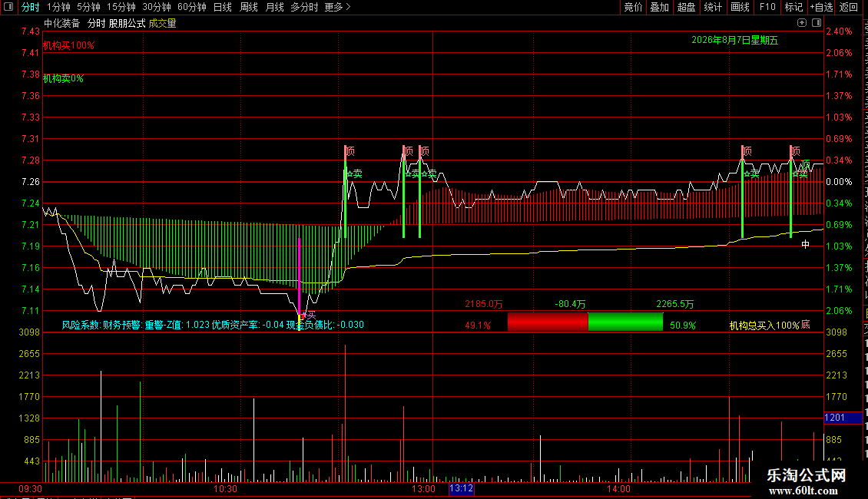Viewport: 868px width, 499px height.
Task: Switch to 日线 daily chart tab
Action: coord(223,7)
